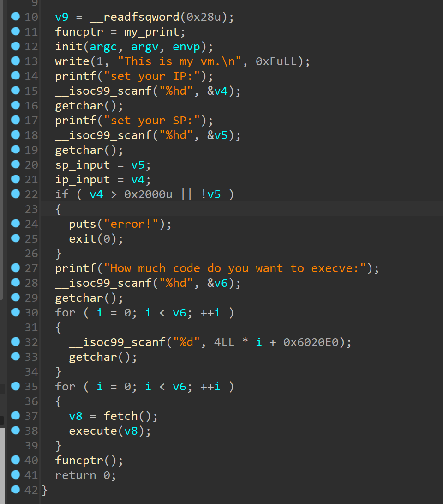Click the execute function call
Image resolution: width=443 pixels, height=504 pixels.
[x=93, y=431]
